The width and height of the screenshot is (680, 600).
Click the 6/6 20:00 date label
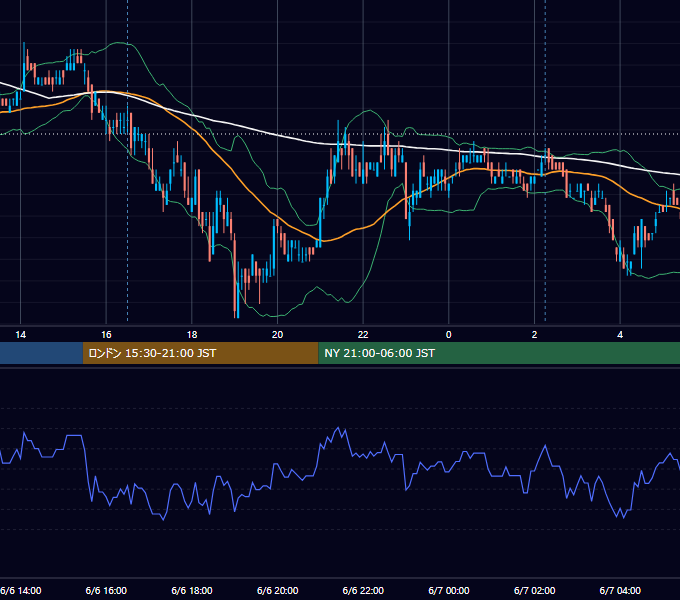[x=278, y=590]
